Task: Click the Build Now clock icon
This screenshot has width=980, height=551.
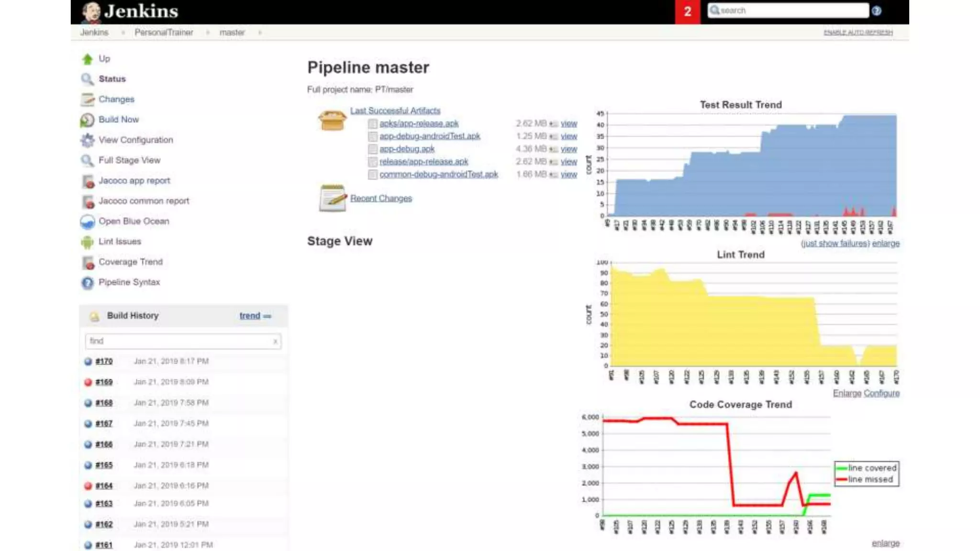Action: pyautogui.click(x=87, y=120)
